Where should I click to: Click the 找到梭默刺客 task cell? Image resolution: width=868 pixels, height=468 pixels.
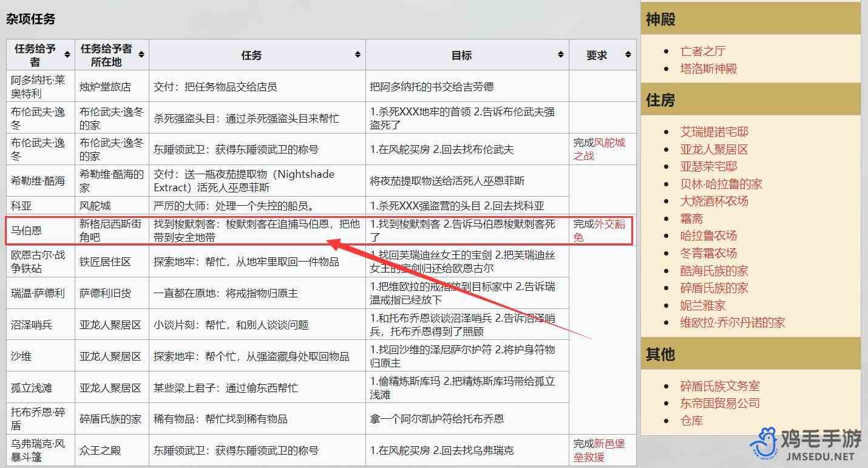[x=257, y=231]
